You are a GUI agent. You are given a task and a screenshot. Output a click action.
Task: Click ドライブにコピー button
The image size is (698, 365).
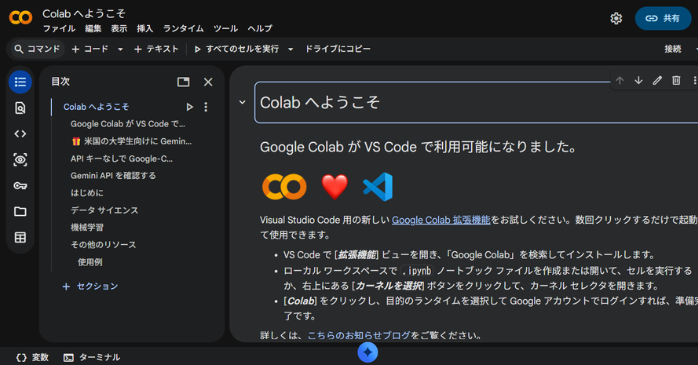(337, 49)
